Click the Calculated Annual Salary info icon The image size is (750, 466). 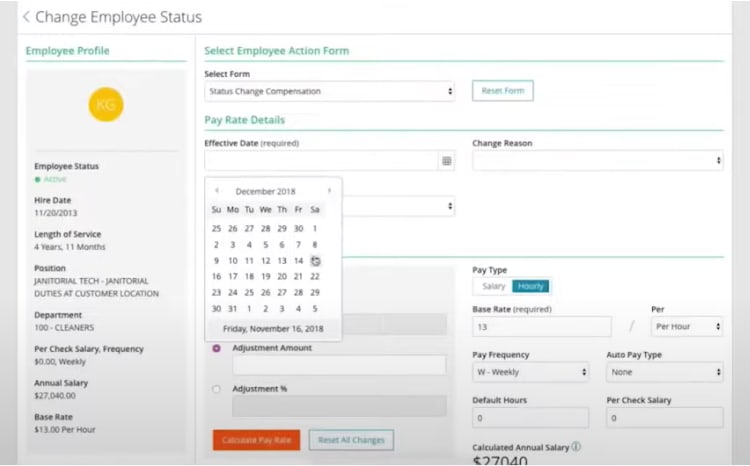point(577,447)
